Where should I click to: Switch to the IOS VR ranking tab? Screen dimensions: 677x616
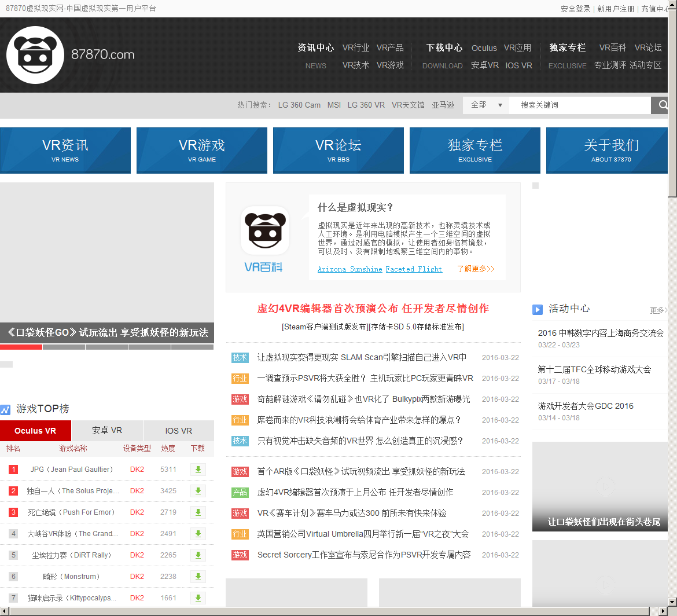178,431
